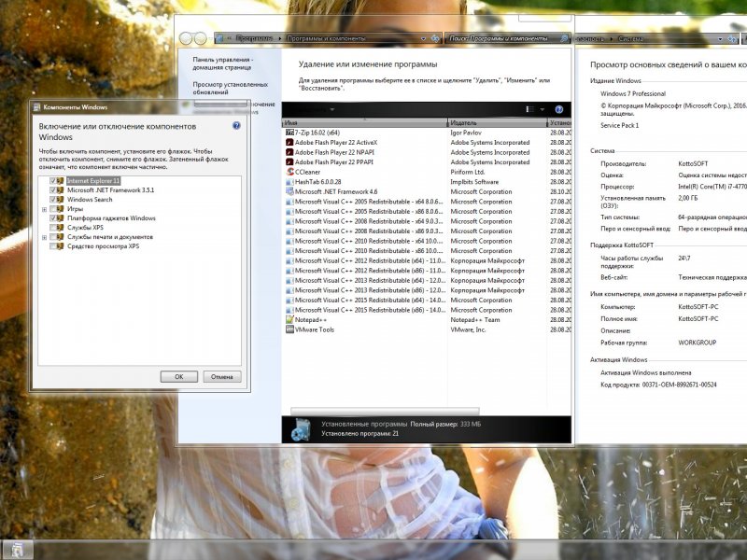Screen dimensions: 747x560
Task: Click the Microsoft .NET Framework 4.6 icon
Action: (289, 191)
